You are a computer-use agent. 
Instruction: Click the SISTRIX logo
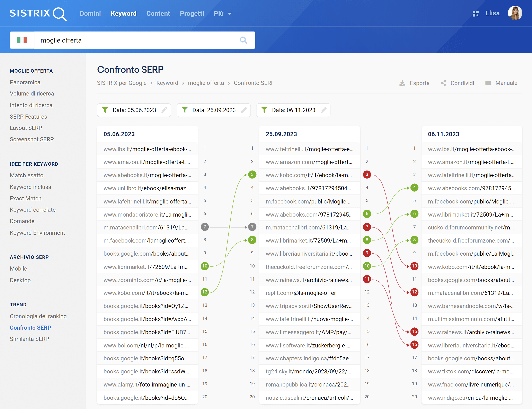(x=38, y=14)
